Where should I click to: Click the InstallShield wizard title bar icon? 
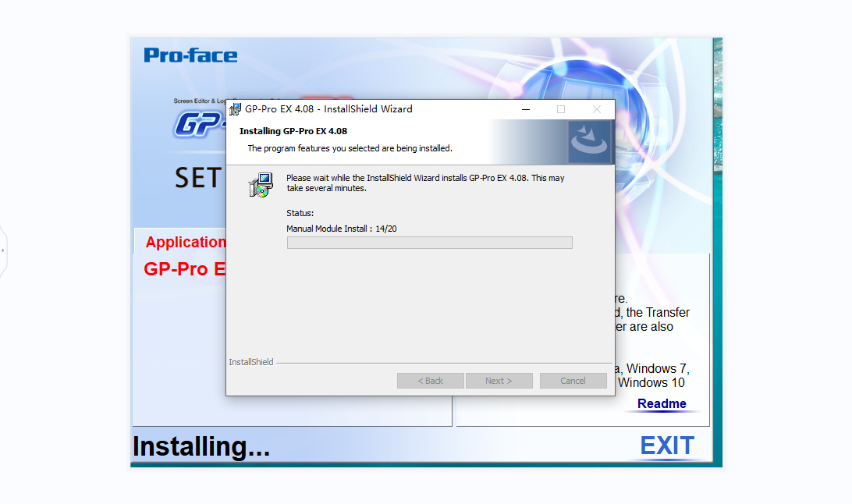235,109
